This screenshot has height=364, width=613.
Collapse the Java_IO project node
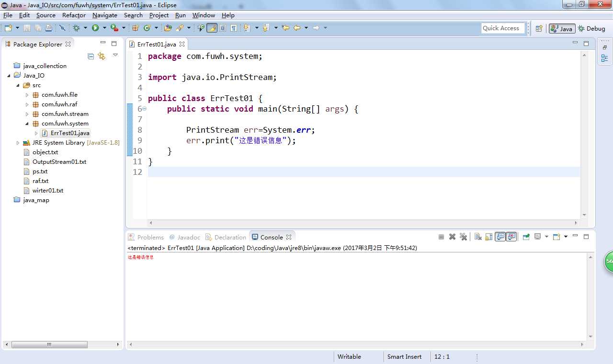(9, 76)
